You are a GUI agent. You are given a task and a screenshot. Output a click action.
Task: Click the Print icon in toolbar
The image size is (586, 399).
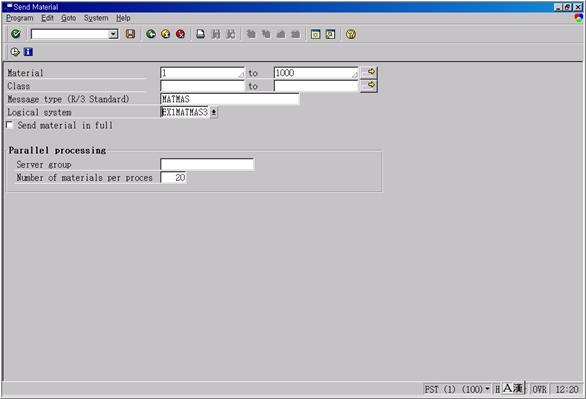click(x=201, y=34)
